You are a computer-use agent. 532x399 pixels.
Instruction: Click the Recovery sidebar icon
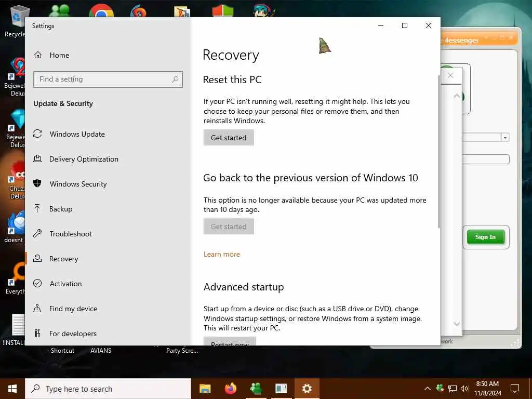[37, 259]
